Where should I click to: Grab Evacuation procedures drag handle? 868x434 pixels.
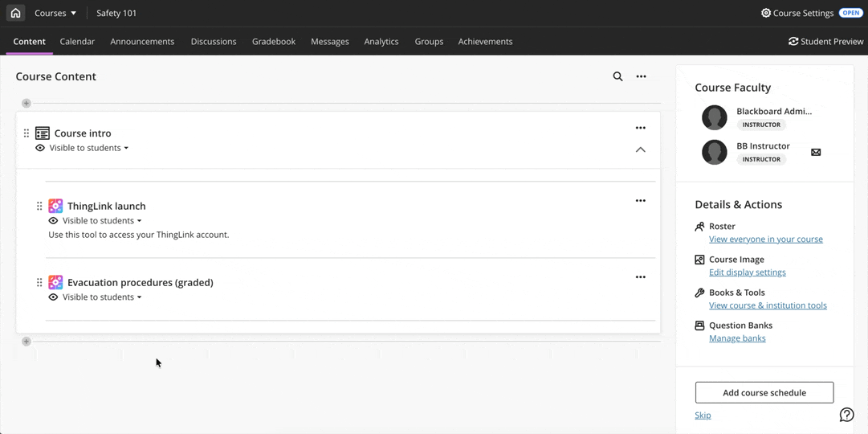coord(39,283)
